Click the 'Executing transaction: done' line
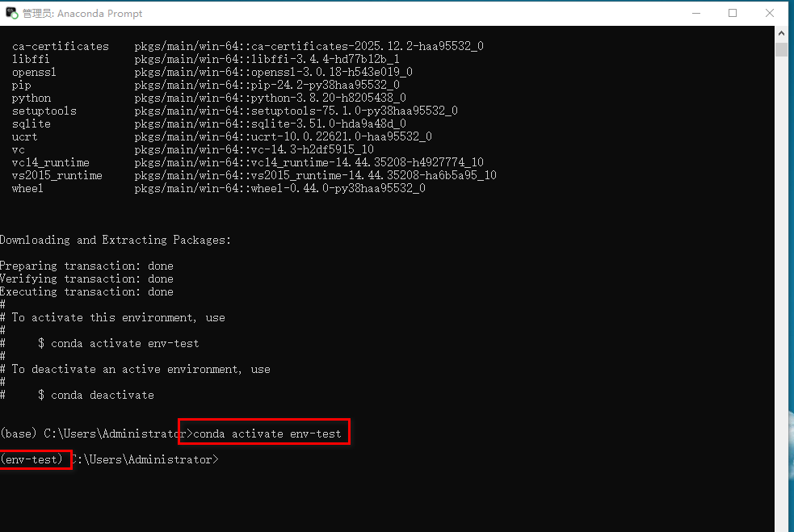Viewport: 794px width, 532px height. [x=86, y=291]
